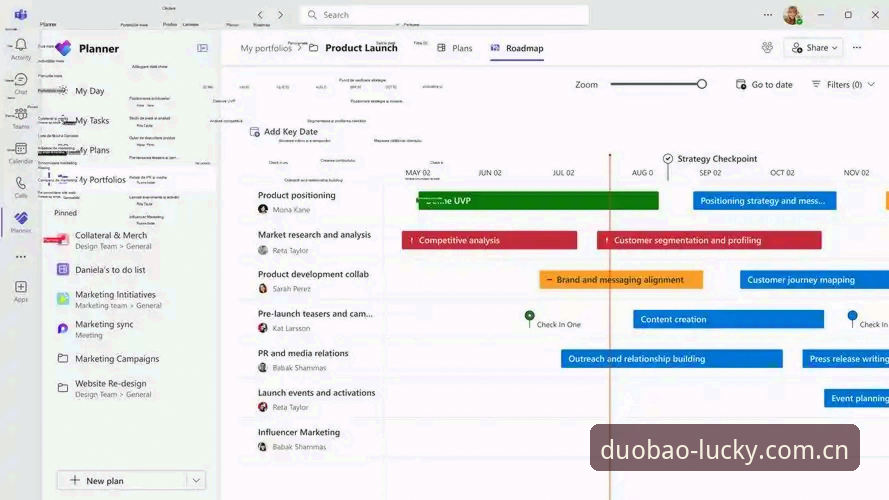Navigate back with the left arrow

(x=260, y=15)
